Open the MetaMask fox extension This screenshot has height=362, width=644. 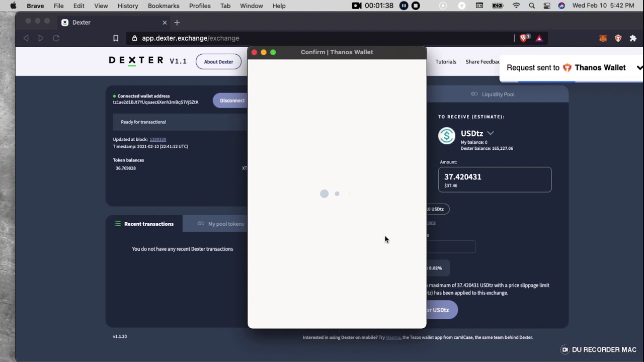[603, 38]
